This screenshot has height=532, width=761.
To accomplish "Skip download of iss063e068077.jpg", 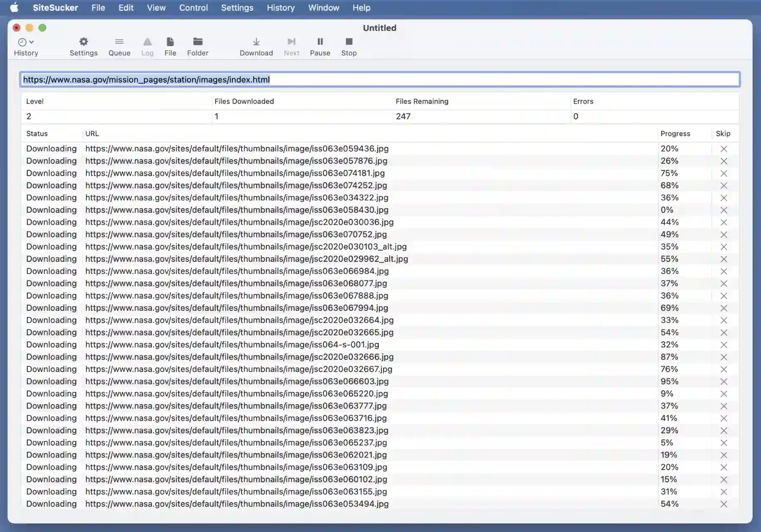I will tap(724, 283).
